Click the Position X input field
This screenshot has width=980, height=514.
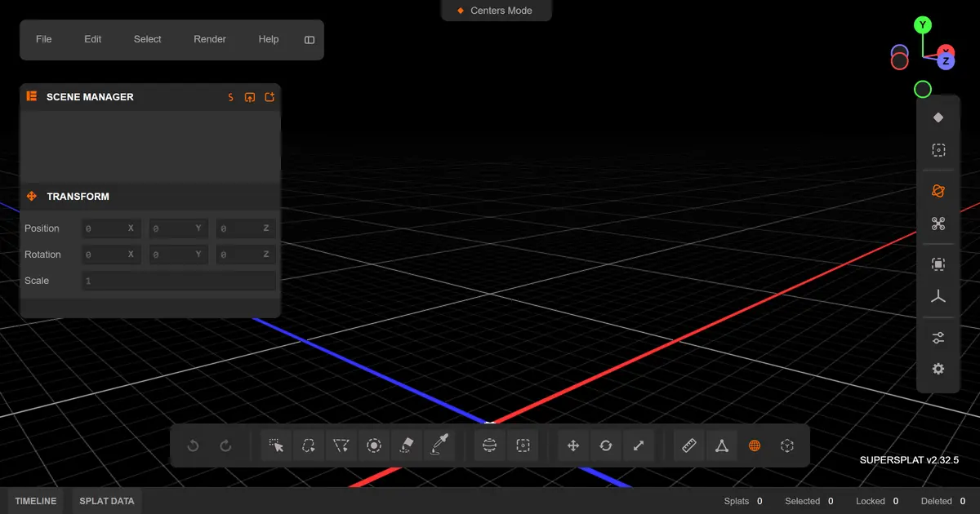(x=111, y=228)
